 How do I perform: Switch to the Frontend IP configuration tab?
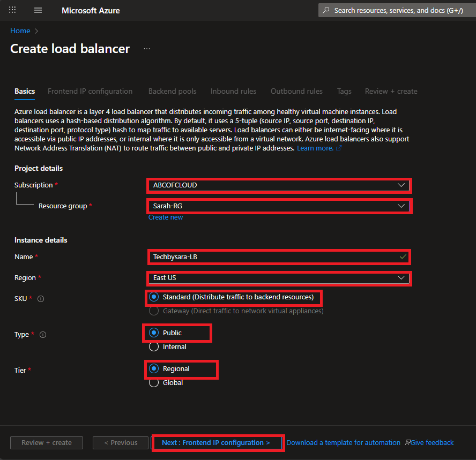tap(90, 91)
